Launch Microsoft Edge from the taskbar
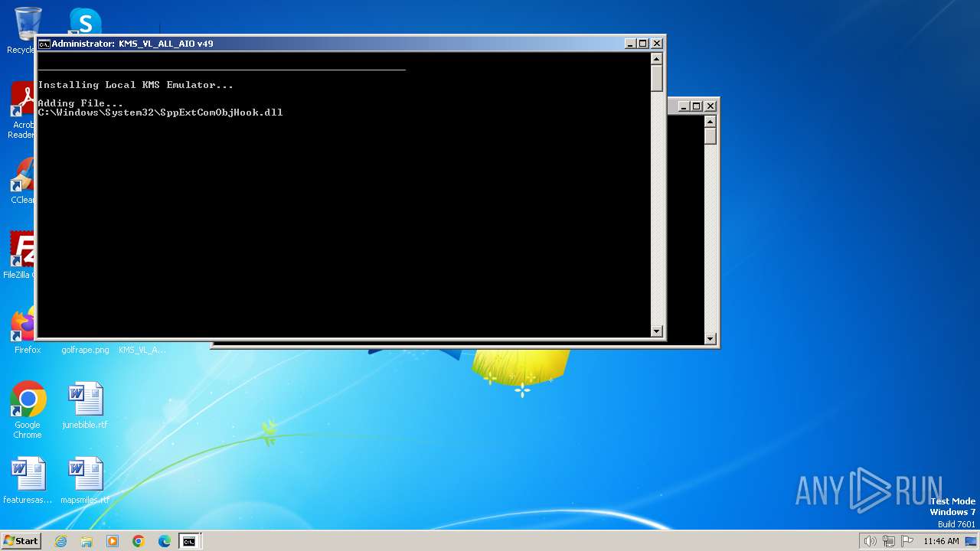Viewport: 980px width, 551px height. point(165,541)
